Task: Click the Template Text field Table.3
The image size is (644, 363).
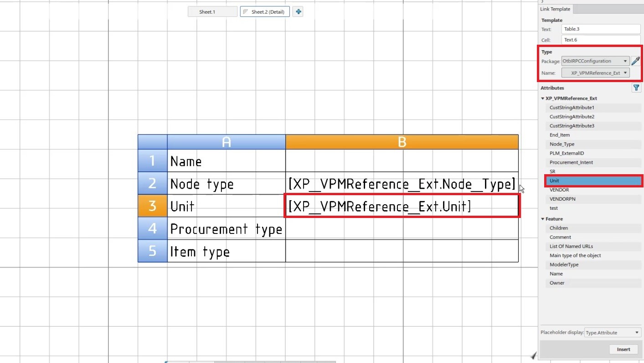Action: coord(601,29)
